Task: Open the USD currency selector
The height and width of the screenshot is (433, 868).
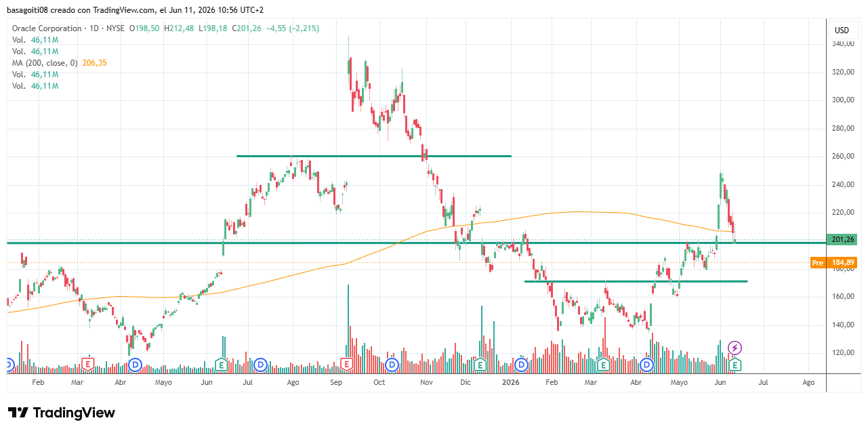Action: coord(842,30)
